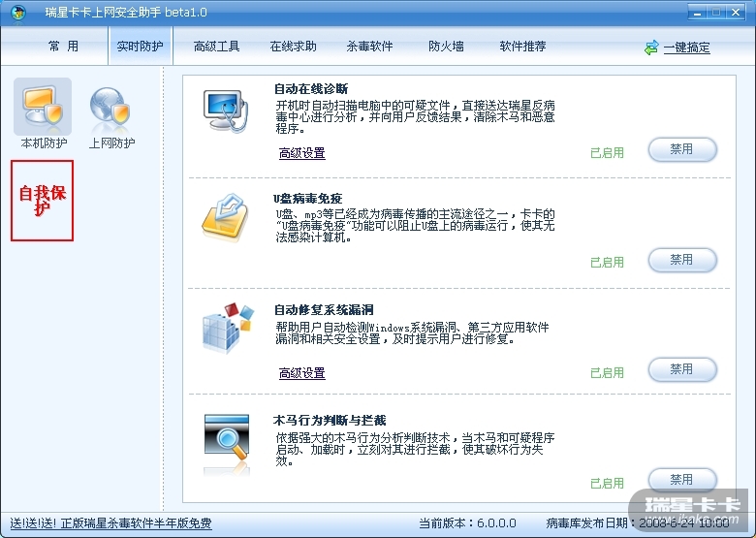Disable 木马行为判断与拦截 with its 禁用 button
Viewport: 756px width, 538px height.
(x=682, y=480)
